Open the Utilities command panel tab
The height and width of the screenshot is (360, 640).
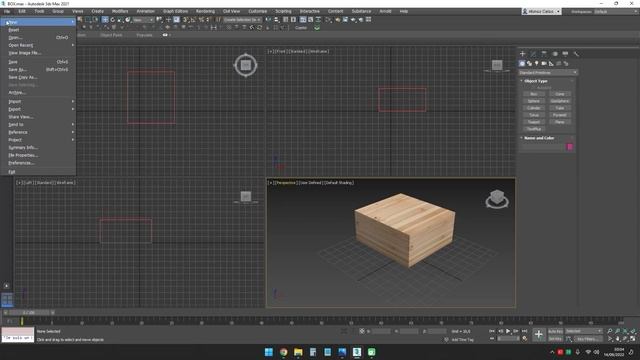point(576,54)
